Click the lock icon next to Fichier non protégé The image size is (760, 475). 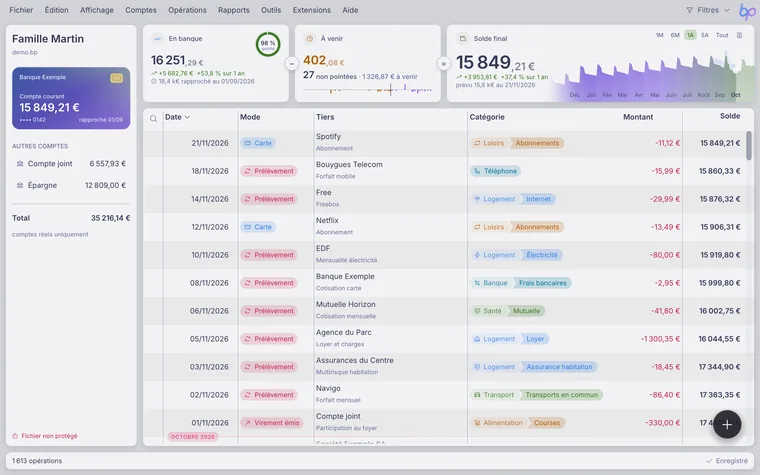(15, 436)
